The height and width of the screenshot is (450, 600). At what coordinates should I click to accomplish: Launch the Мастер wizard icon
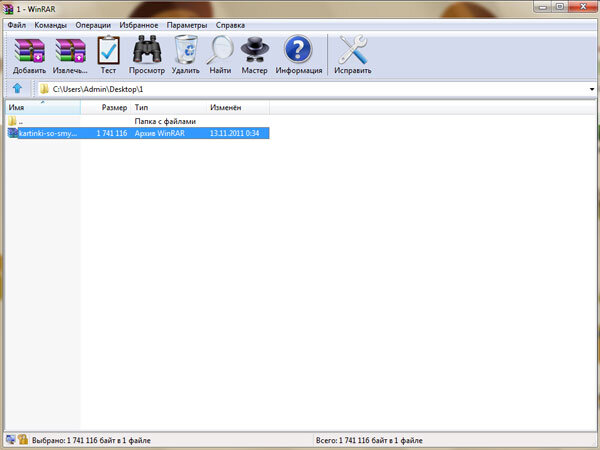coord(254,50)
